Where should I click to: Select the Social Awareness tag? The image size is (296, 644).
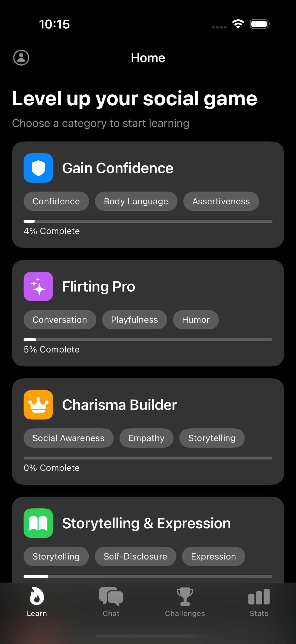point(68,438)
